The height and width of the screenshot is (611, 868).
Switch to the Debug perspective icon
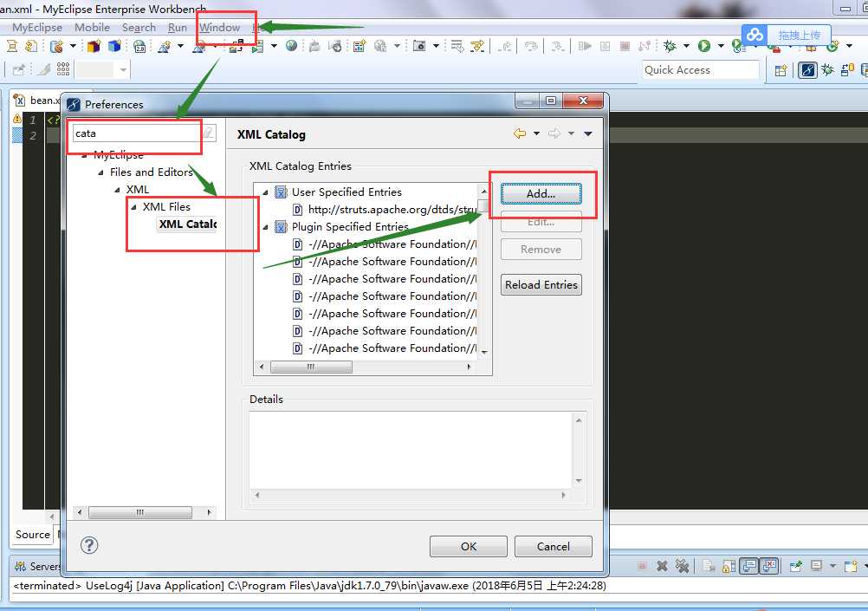tap(827, 70)
